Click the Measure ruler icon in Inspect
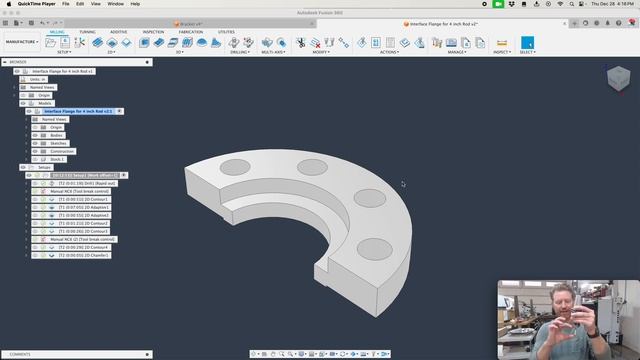Image resolution: width=640 pixels, height=360 pixels. point(502,42)
